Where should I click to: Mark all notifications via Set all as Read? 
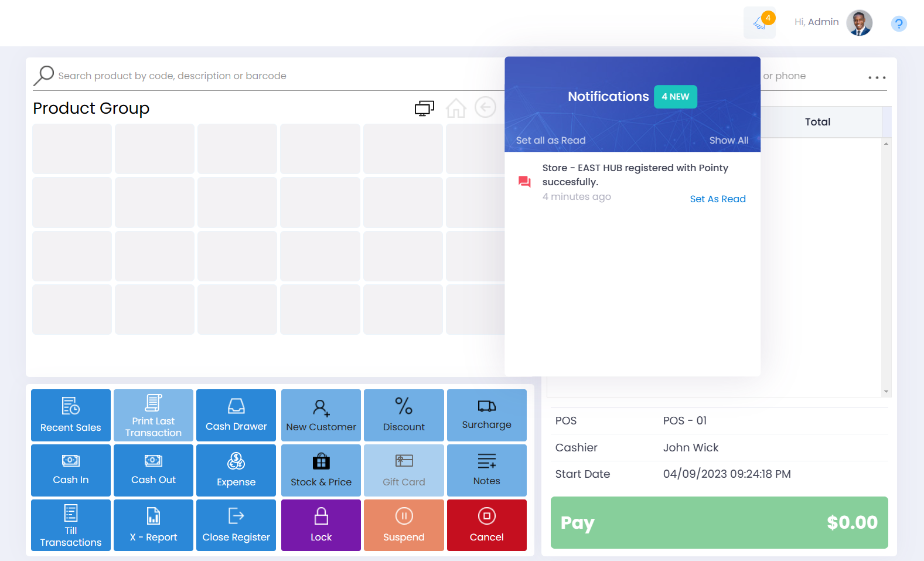coord(550,140)
